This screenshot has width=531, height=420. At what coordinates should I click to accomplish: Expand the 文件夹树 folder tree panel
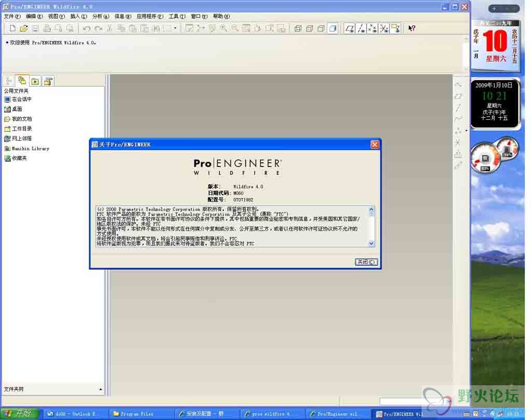(100, 389)
